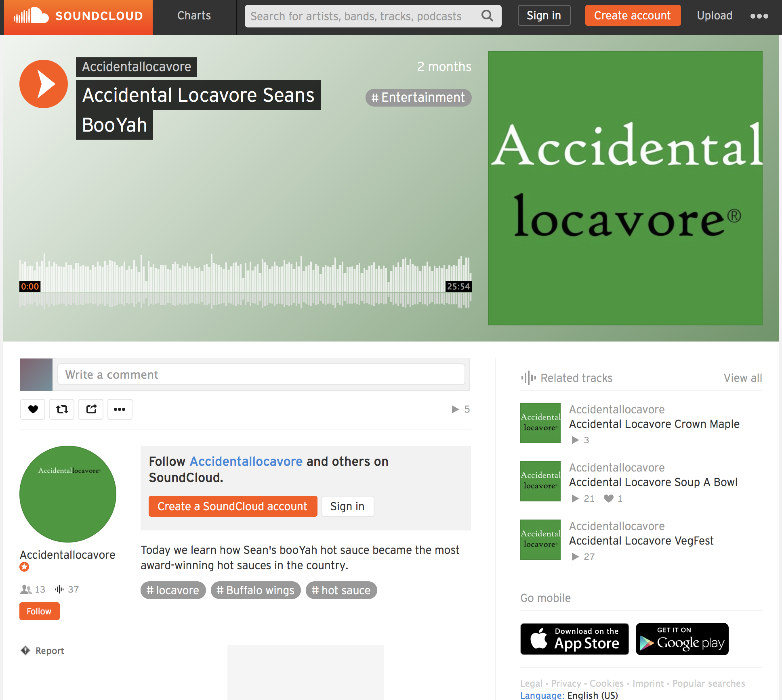Select the #Entertainment tag
Image resolution: width=782 pixels, height=700 pixels.
[x=418, y=98]
